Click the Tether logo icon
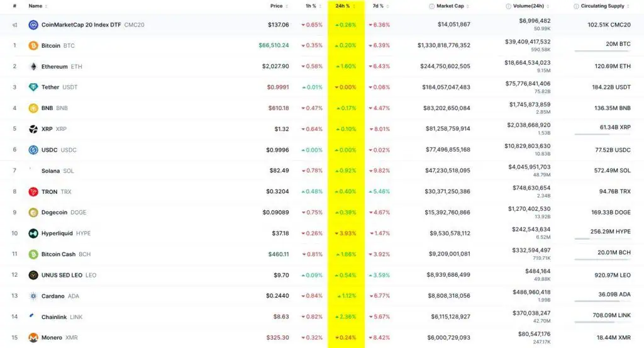The image size is (644, 348). [33, 87]
